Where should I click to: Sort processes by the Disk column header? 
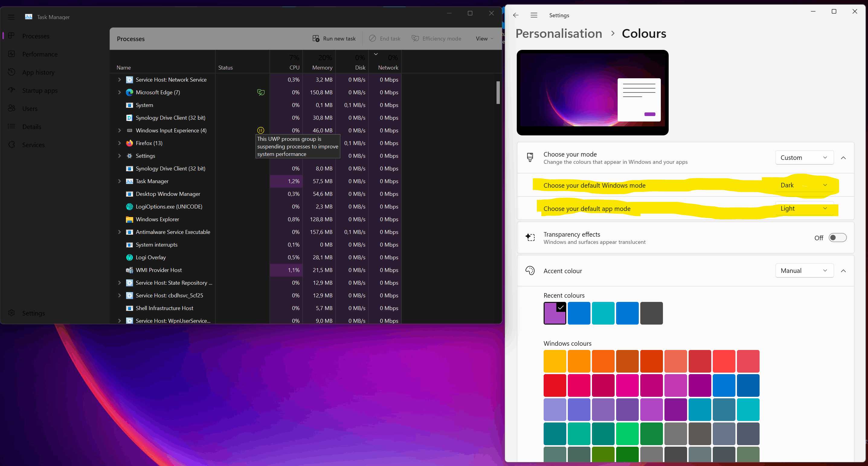click(352, 62)
